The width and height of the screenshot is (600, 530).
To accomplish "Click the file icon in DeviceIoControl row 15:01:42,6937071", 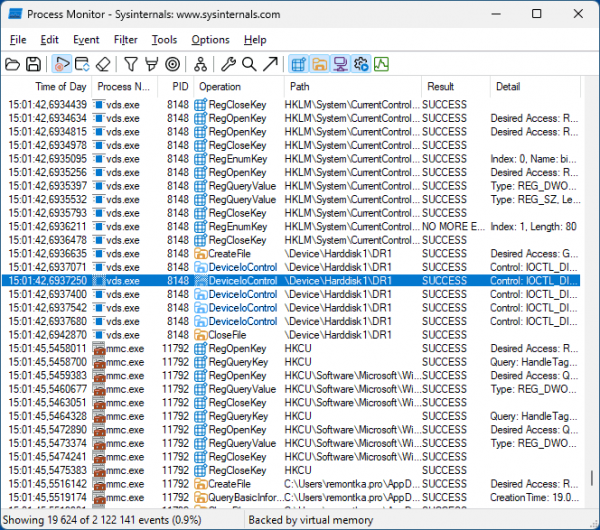I will (201, 267).
